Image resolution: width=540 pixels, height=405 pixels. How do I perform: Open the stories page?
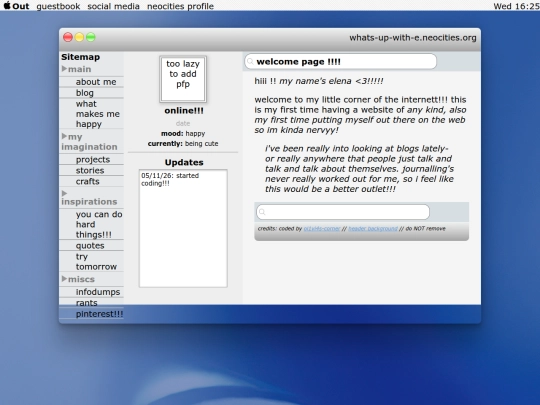(x=90, y=170)
